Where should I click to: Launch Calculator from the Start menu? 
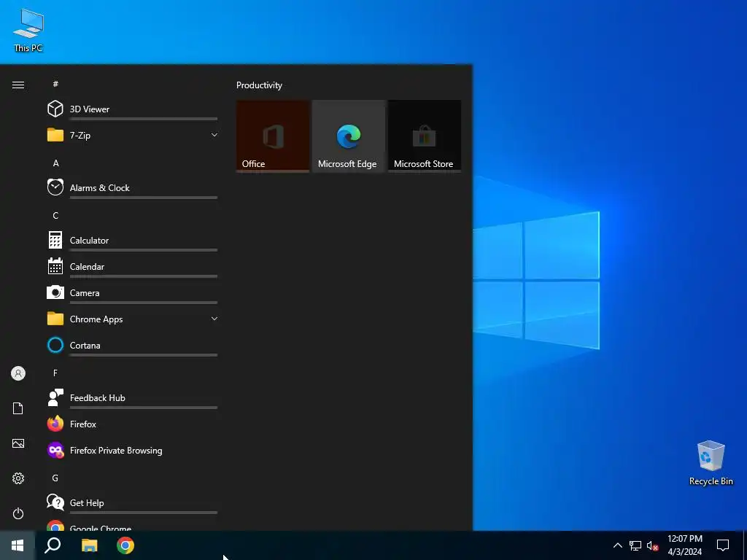coord(133,240)
